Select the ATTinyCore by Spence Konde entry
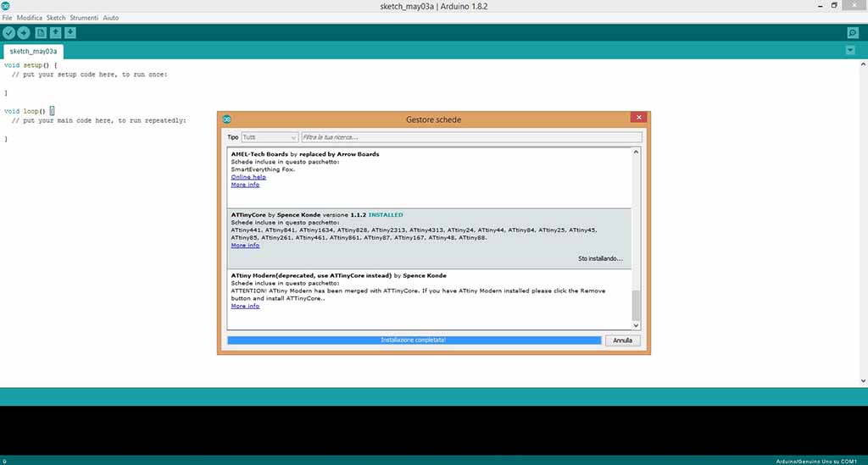The width and height of the screenshot is (868, 465). coord(429,239)
